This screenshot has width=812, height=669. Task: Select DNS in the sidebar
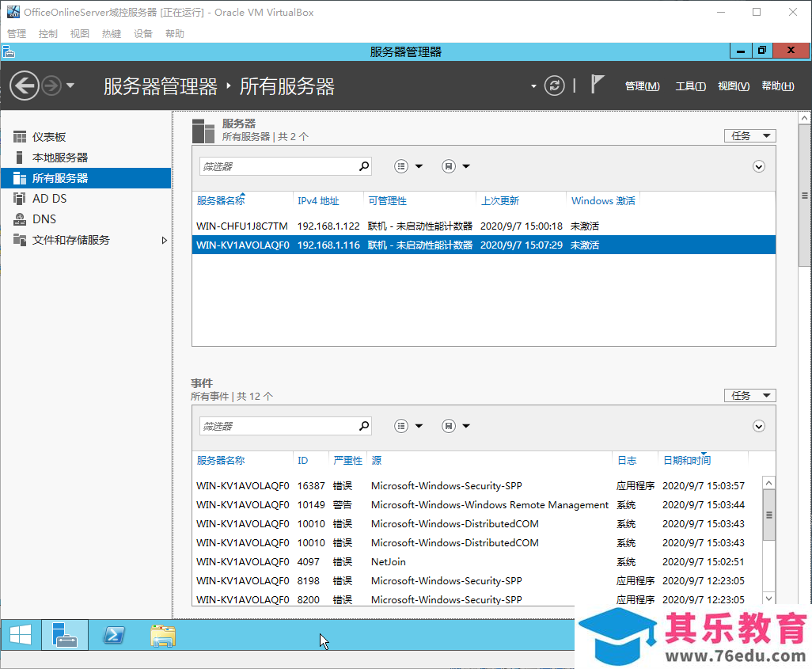(86, 219)
